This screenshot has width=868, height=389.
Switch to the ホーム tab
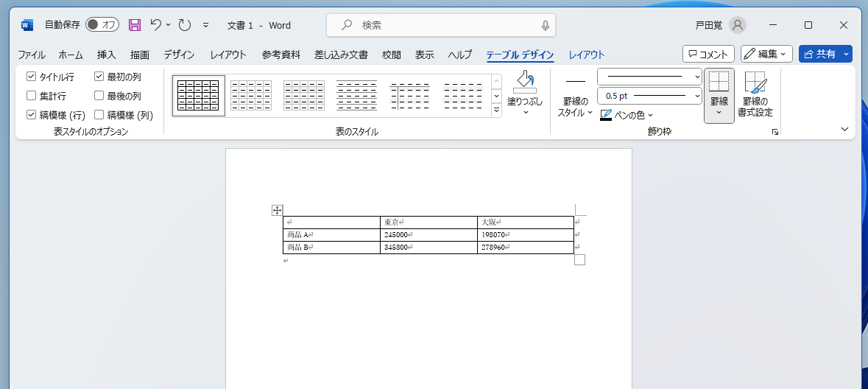pyautogui.click(x=71, y=55)
